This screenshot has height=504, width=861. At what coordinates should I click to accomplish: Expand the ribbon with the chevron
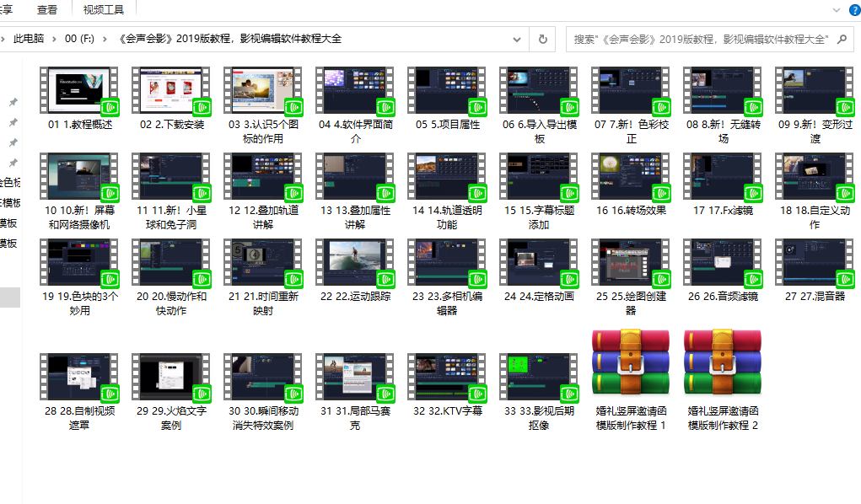click(837, 10)
